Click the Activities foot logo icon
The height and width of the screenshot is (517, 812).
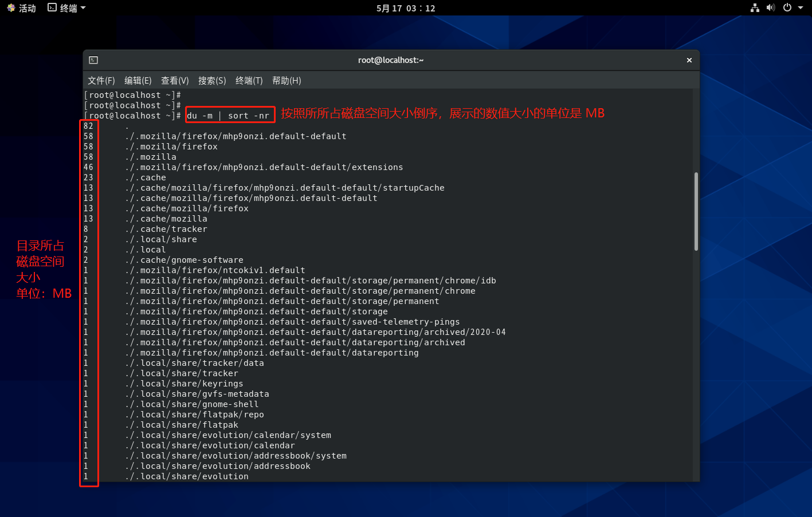[11, 8]
